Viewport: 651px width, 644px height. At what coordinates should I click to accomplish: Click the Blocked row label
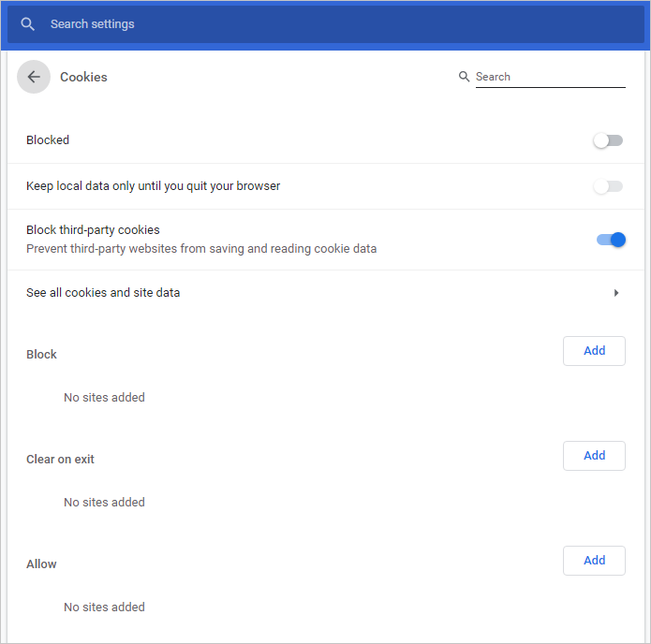pos(48,140)
